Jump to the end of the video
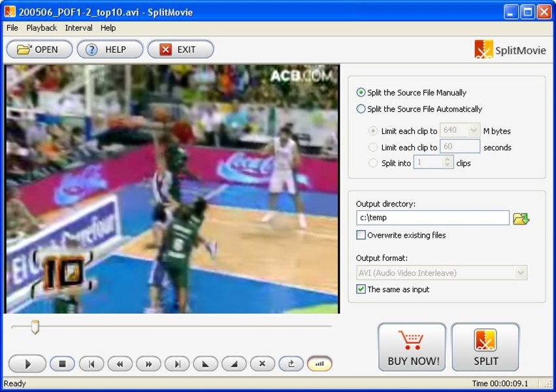Screen dimensions: 556x392 pos(177,364)
